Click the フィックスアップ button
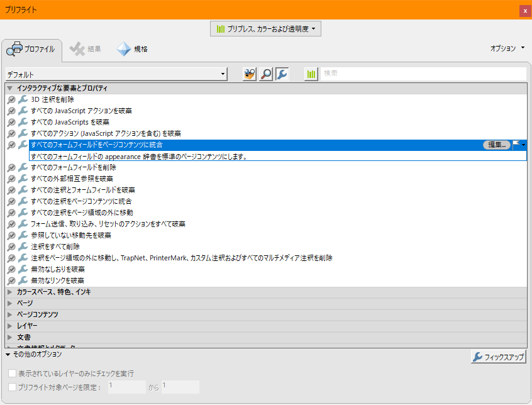 point(499,356)
